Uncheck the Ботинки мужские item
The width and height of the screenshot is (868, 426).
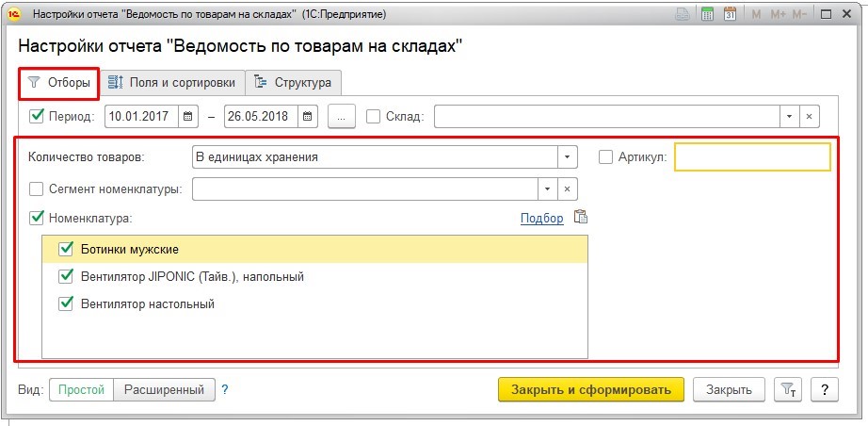click(66, 249)
